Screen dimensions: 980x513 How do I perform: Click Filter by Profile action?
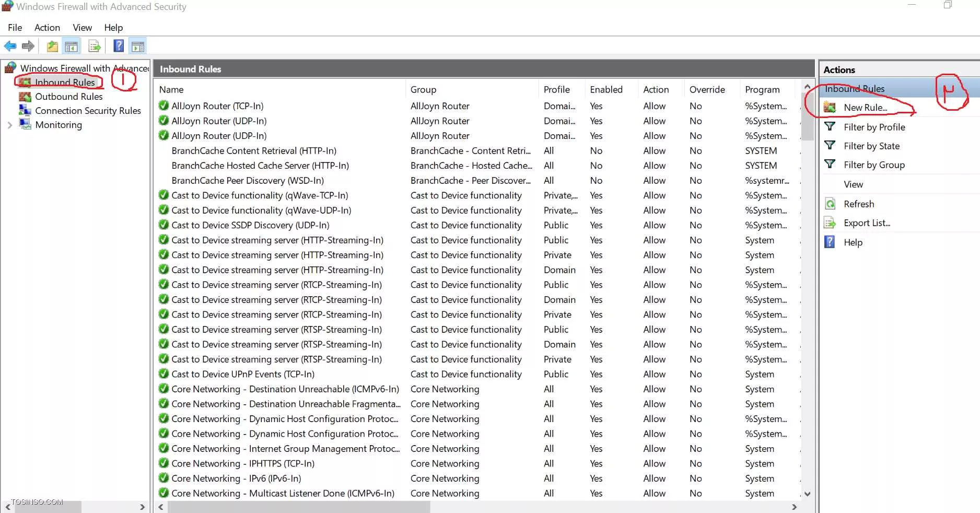coord(874,127)
